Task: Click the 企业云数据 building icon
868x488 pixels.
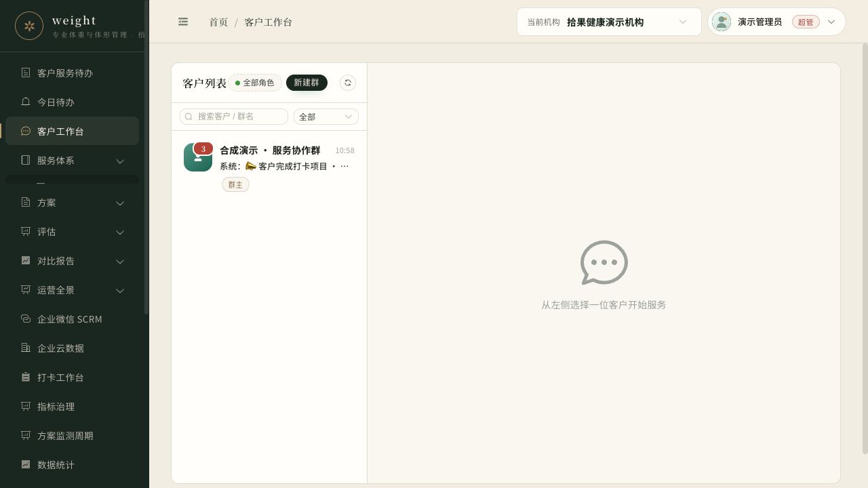Action: click(x=26, y=348)
